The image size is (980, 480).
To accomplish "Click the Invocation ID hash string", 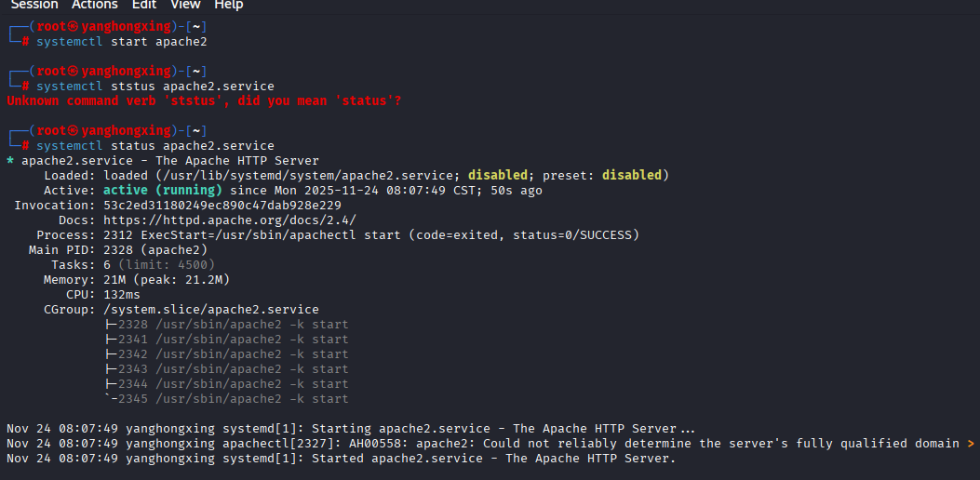I will click(x=222, y=206).
